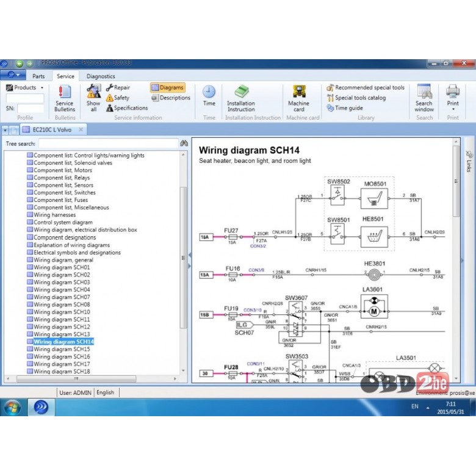Screen dimensions: 476x476
Task: Open Service Bulletins
Action: pyautogui.click(x=65, y=98)
